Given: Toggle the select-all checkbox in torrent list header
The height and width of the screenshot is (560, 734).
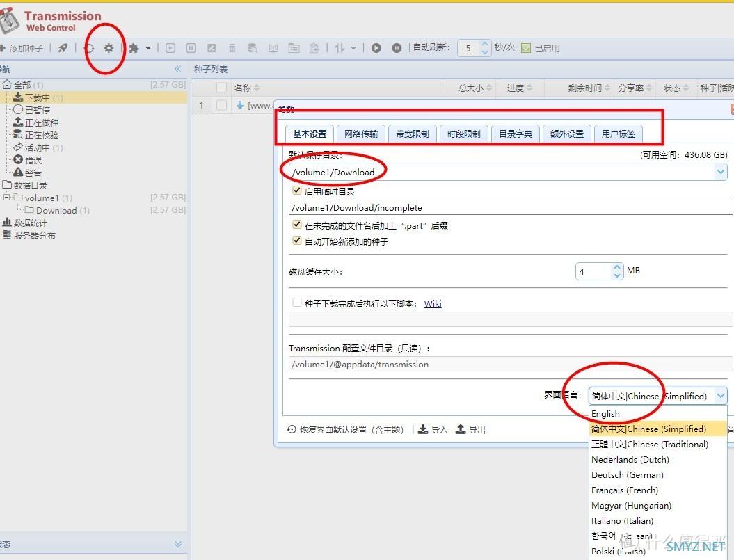Looking at the screenshot, I should point(221,88).
